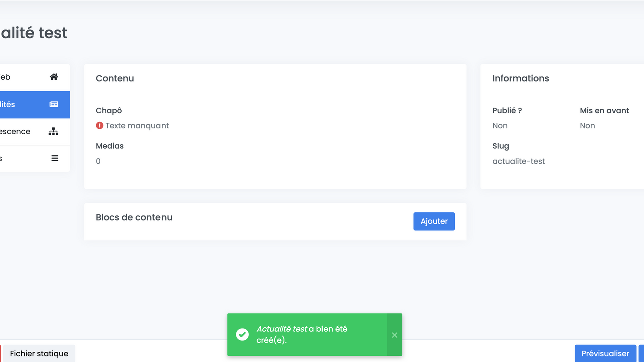This screenshot has height=362, width=644.
Task: Click the Informations panel heading
Action: (520, 78)
